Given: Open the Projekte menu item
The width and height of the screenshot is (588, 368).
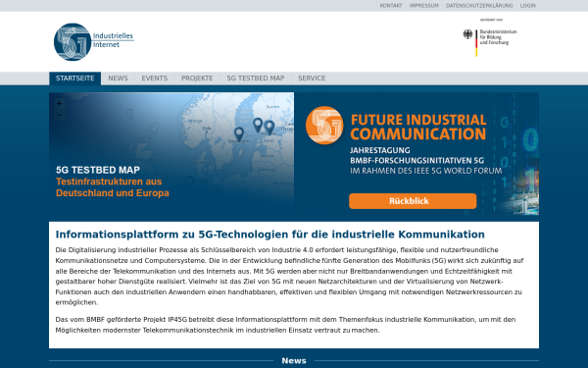Looking at the screenshot, I should pyautogui.click(x=197, y=79).
